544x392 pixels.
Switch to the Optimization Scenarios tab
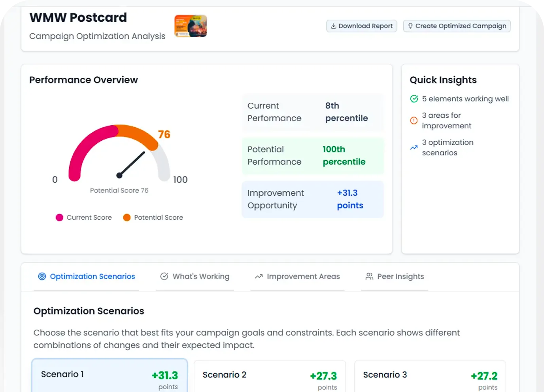(87, 277)
